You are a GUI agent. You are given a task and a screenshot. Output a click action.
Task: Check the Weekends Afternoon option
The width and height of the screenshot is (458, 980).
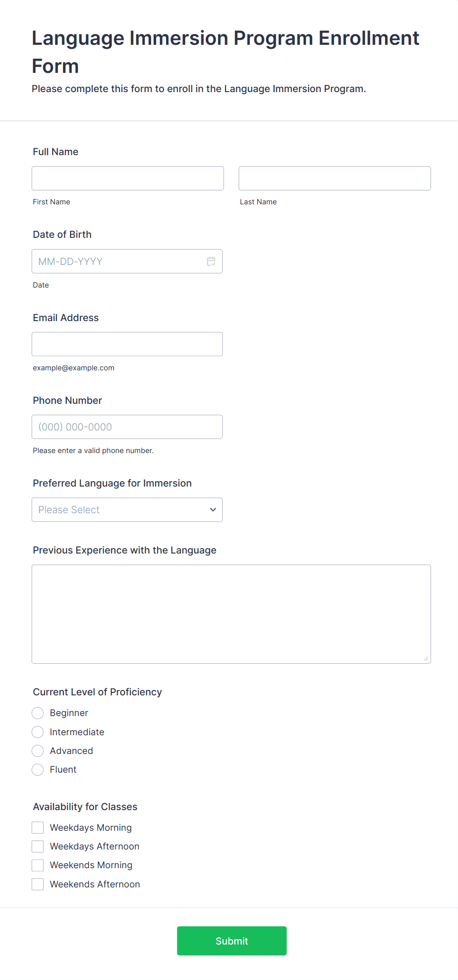click(38, 884)
